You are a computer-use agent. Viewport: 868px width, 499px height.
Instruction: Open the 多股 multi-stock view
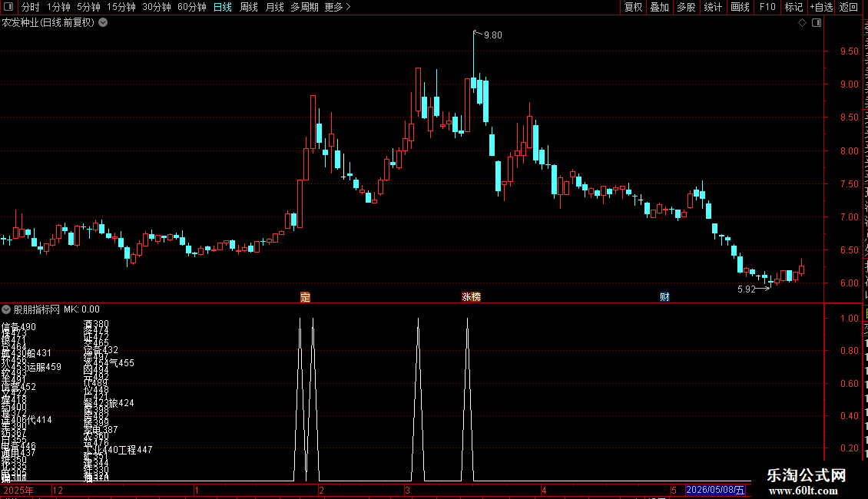click(687, 7)
